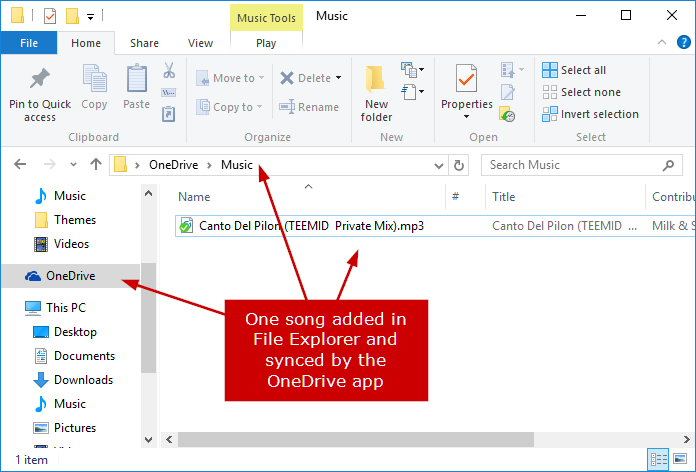The width and height of the screenshot is (696, 472).
Task: Click Invert selection in Select group
Action: [590, 114]
